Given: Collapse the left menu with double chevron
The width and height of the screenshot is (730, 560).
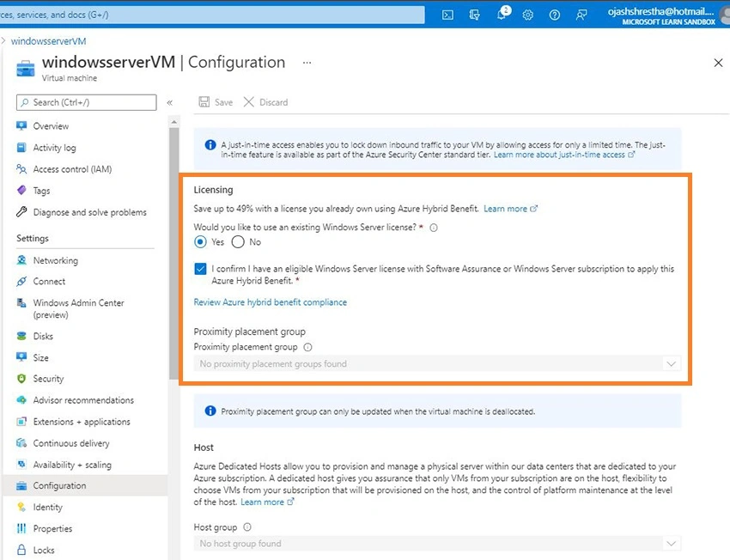Looking at the screenshot, I should 170,102.
